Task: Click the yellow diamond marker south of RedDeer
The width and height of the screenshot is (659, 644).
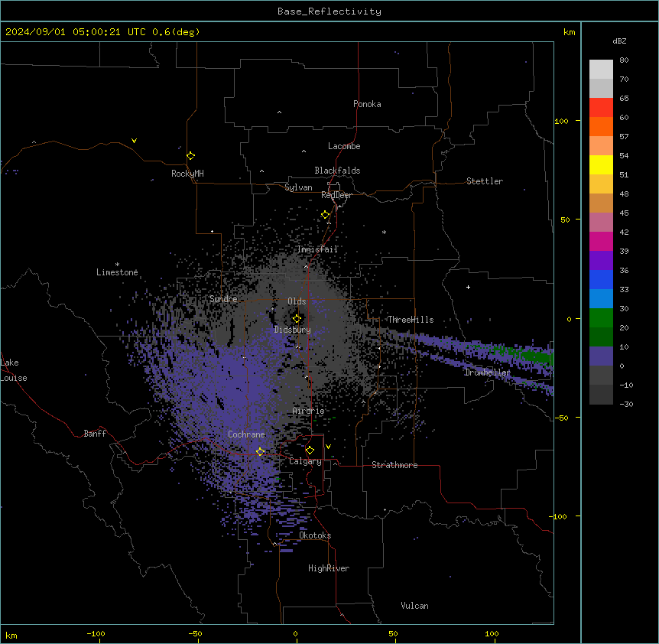Action: 326,215
